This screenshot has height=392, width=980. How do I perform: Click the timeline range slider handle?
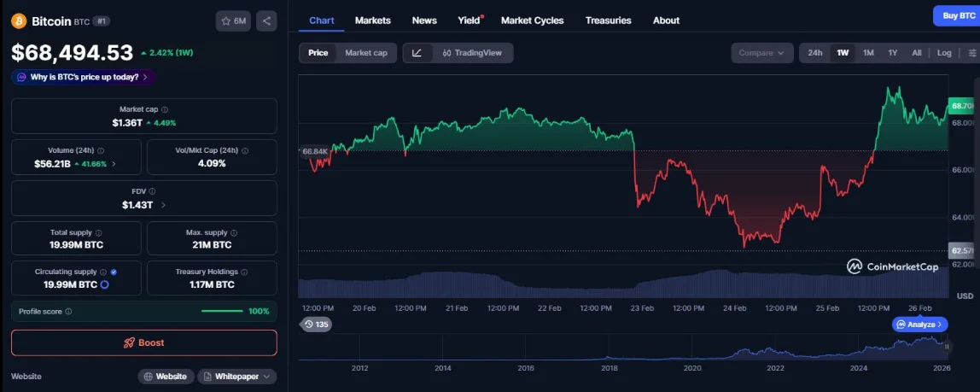(947, 347)
